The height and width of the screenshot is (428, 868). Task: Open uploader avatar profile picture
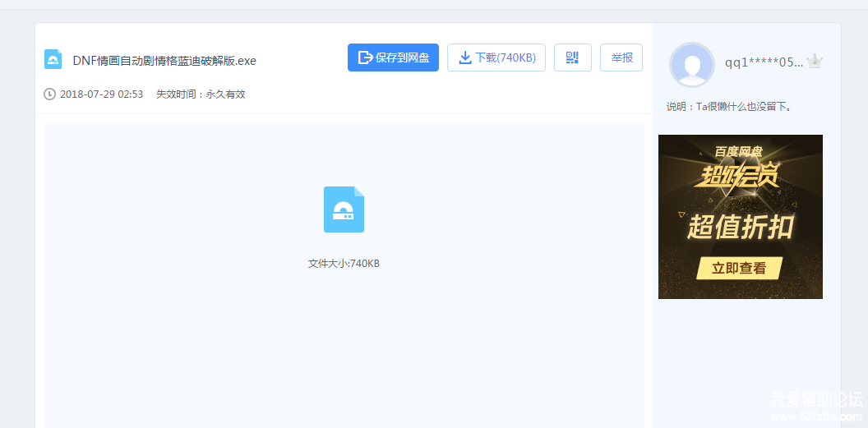click(692, 65)
